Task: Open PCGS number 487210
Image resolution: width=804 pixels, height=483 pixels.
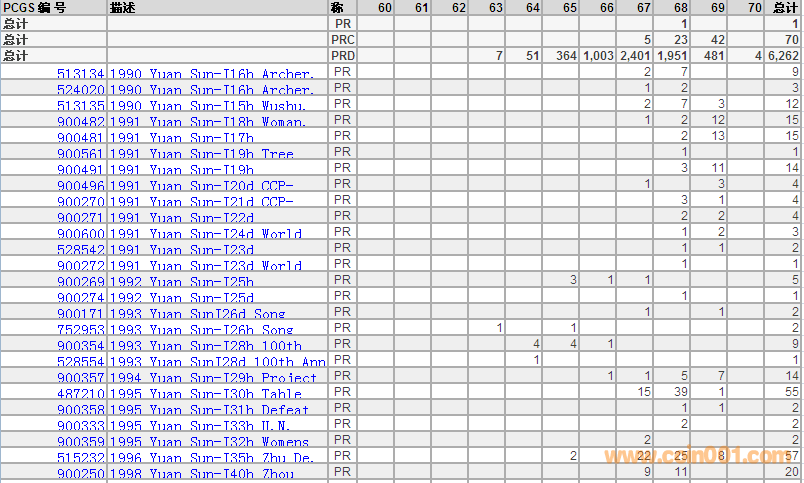Action: click(81, 394)
